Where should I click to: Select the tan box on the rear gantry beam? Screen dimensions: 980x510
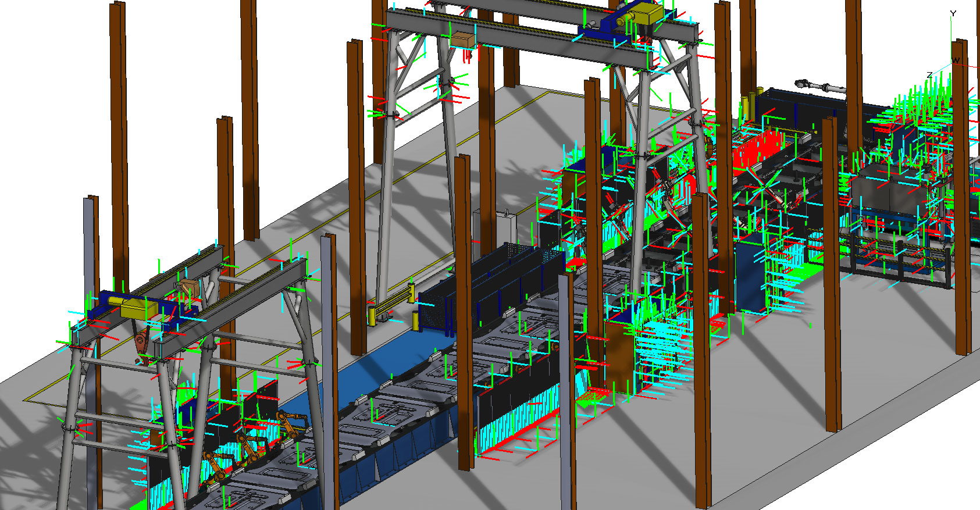coord(464,40)
